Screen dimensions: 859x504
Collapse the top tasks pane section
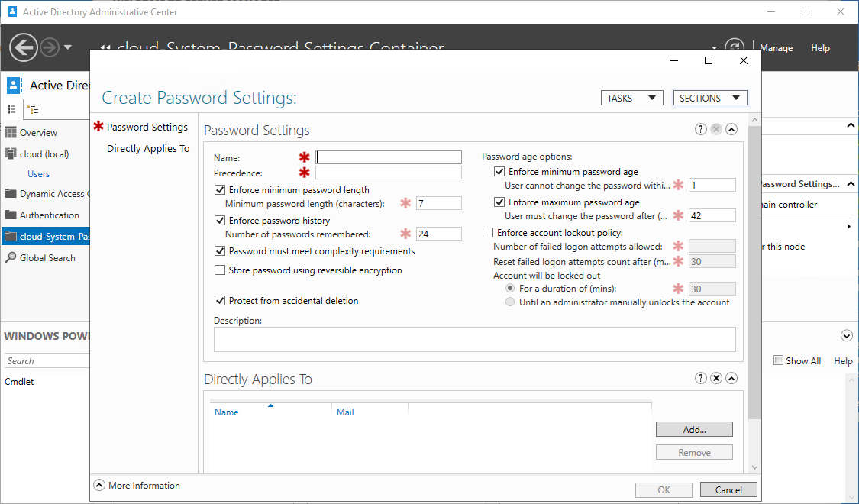pos(851,125)
